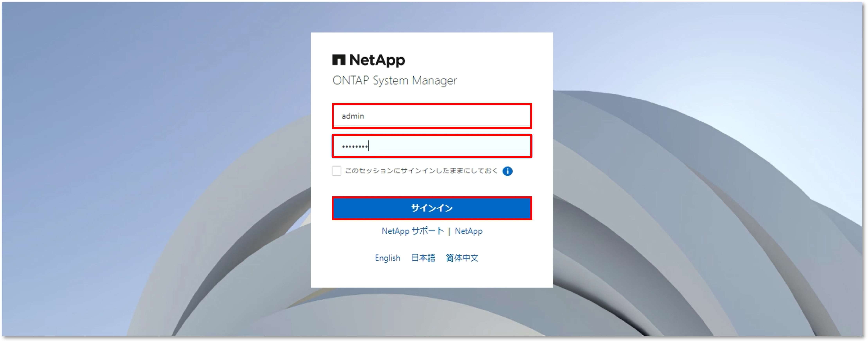Focus the masked password input field
Viewport: 868px width, 342px height.
(432, 146)
